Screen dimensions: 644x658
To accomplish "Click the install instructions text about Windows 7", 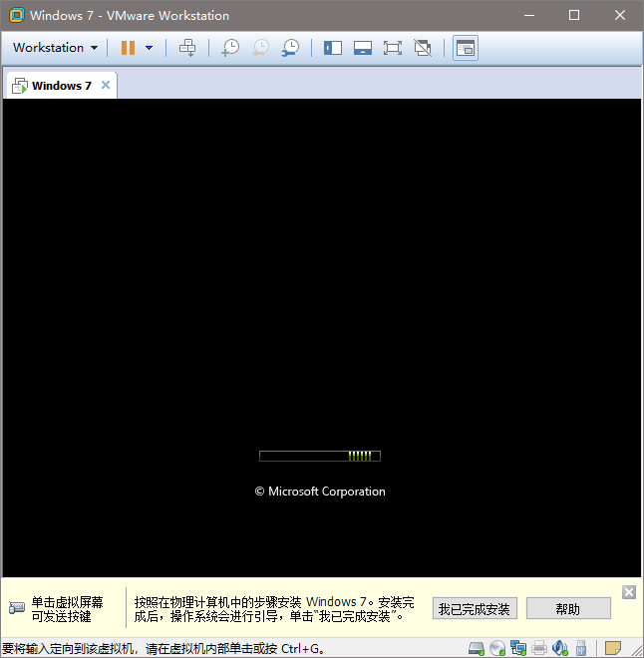I will [273, 609].
